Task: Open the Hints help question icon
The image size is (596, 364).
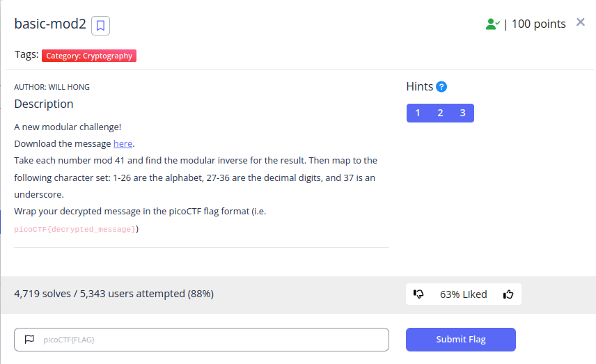Action: (x=441, y=86)
